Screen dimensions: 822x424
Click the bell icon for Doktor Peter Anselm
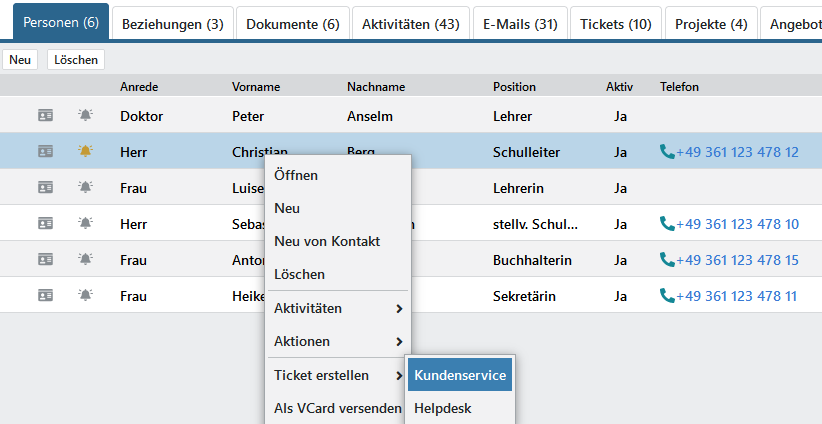point(85,116)
